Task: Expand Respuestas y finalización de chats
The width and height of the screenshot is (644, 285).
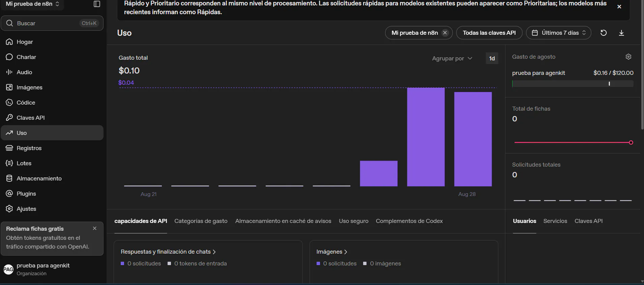Action: coord(168,252)
